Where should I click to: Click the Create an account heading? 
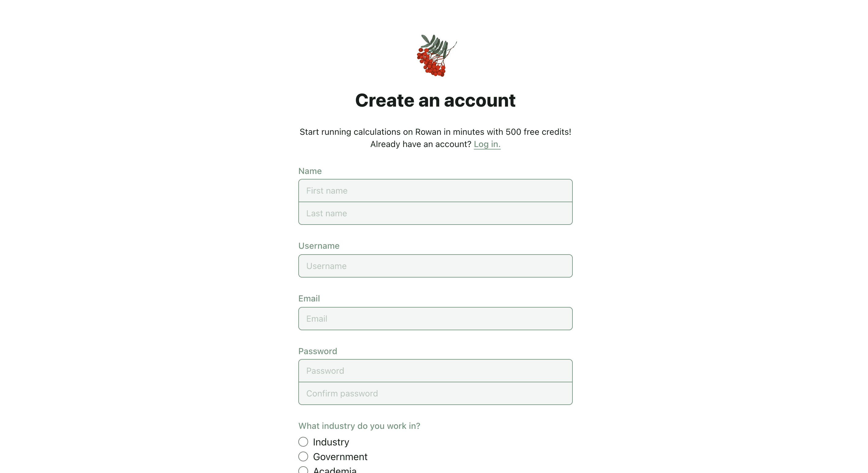(x=436, y=100)
